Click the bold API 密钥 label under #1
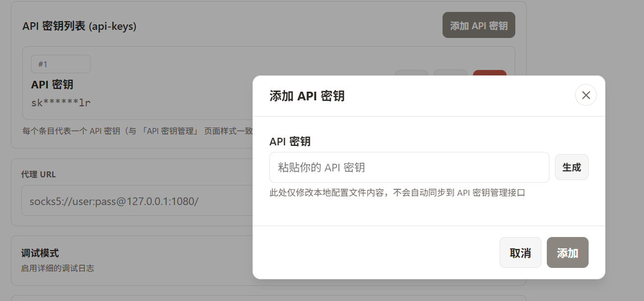This screenshot has width=644, height=301. click(52, 85)
